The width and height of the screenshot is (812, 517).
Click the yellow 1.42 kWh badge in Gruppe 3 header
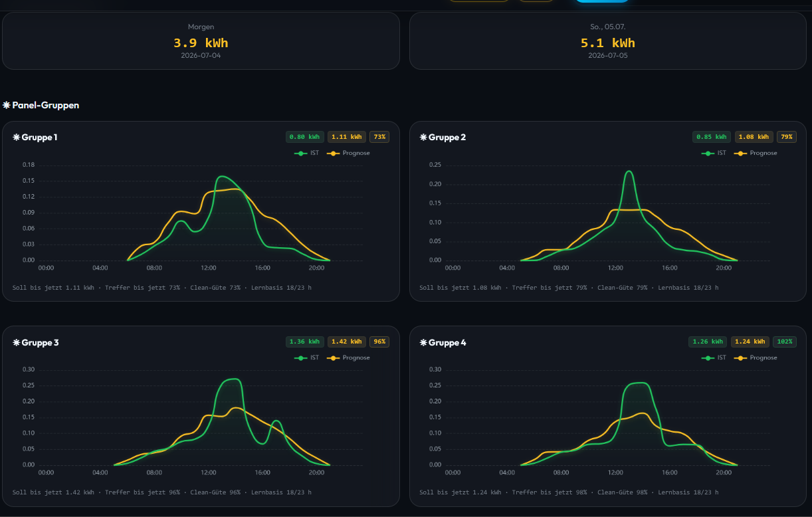point(347,342)
